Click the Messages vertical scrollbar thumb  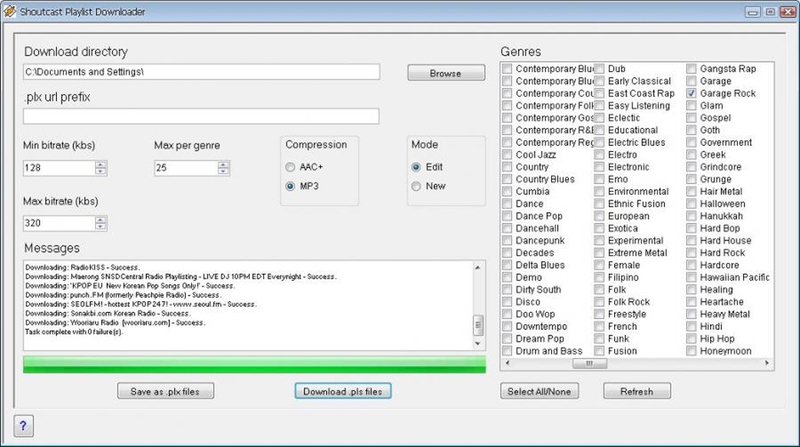point(478,325)
